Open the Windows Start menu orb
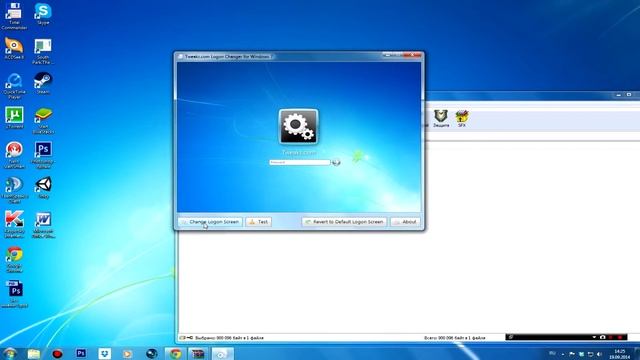Image resolution: width=640 pixels, height=360 pixels. coord(9,353)
